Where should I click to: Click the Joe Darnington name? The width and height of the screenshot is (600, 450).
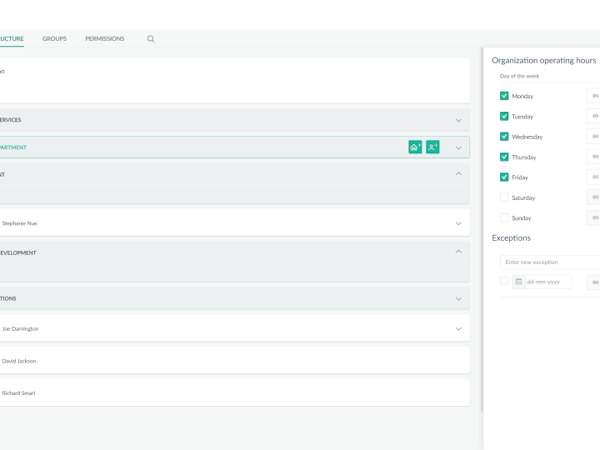point(20,329)
